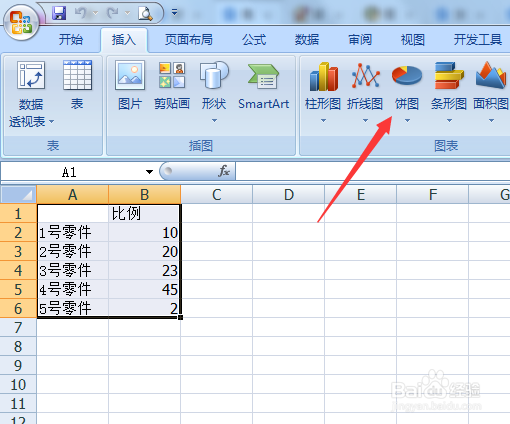This screenshot has width=510, height=424.
Task: Switch to the 开始 tab
Action: pyautogui.click(x=71, y=40)
